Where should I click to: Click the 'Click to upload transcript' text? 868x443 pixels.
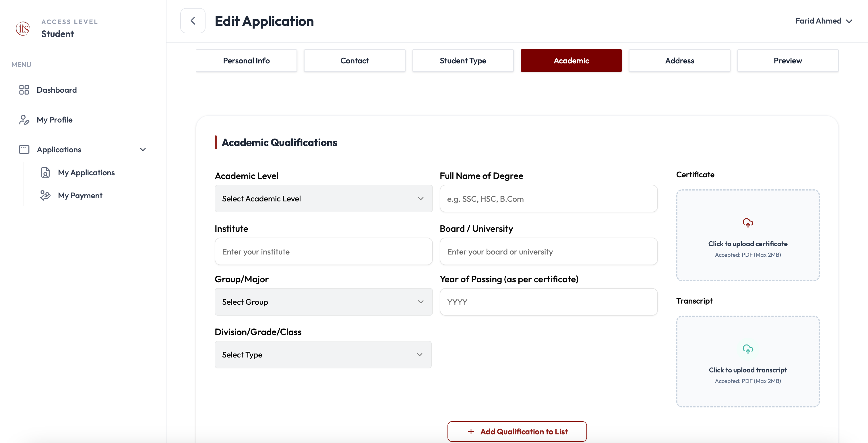pos(748,370)
